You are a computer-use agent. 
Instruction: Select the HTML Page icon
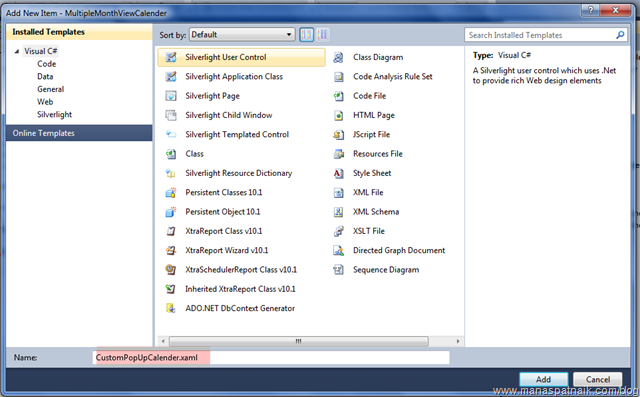point(338,115)
